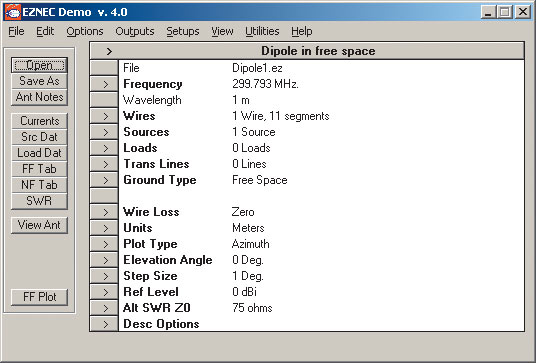Image resolution: width=536 pixels, height=363 pixels.
Task: Click the 'Desc Options' label
Action: 161,324
